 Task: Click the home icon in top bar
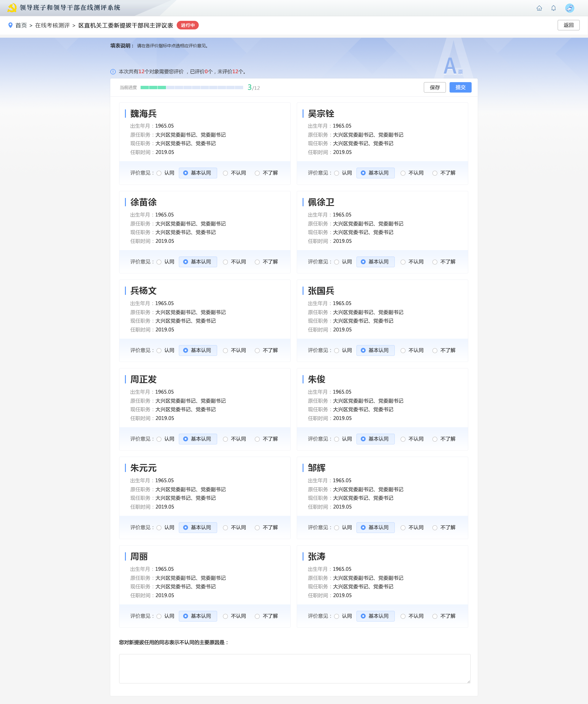[539, 8]
